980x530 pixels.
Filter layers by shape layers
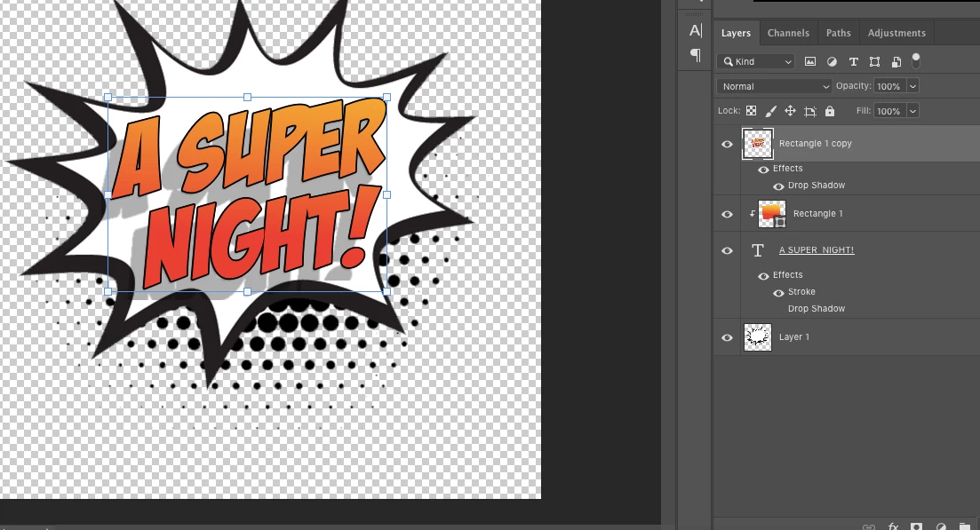tap(874, 61)
